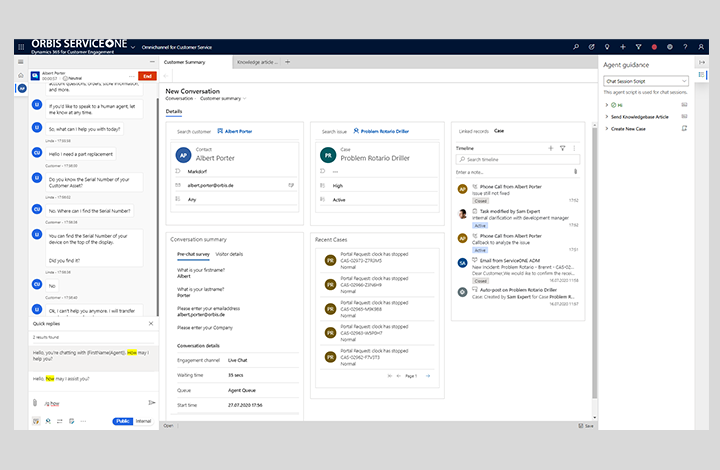The height and width of the screenshot is (470, 720).
Task: Switch message mode to Public
Action: (x=123, y=421)
